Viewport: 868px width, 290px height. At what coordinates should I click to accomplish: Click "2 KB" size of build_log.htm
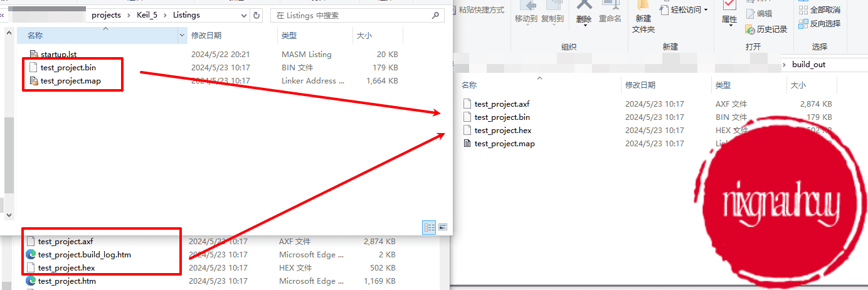386,255
